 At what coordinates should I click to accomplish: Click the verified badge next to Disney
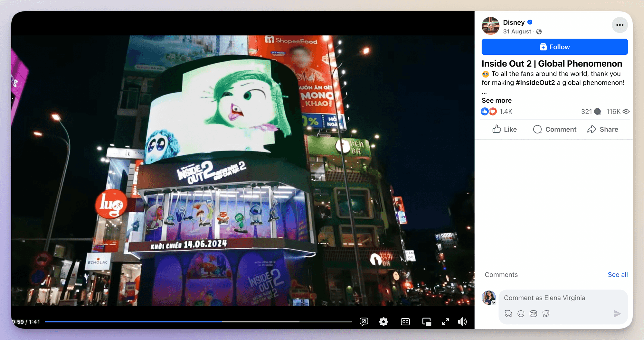pos(530,22)
